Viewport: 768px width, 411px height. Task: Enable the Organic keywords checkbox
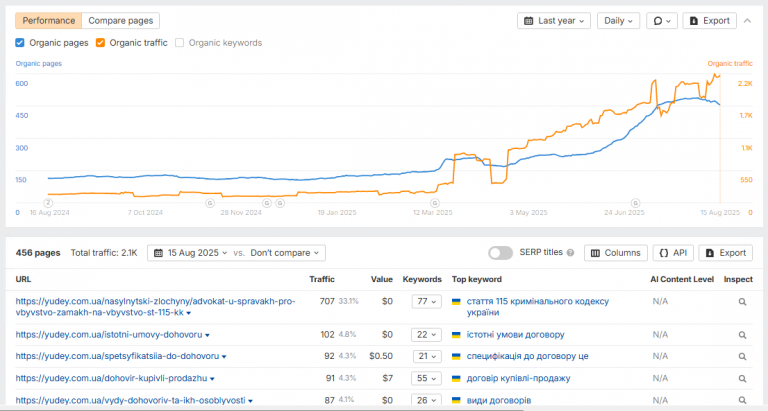pos(180,43)
